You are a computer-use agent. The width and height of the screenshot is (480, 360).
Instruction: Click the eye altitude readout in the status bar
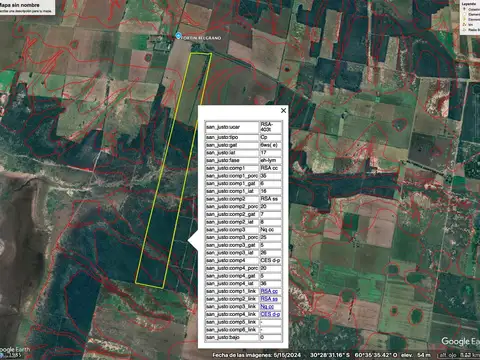click(x=459, y=355)
